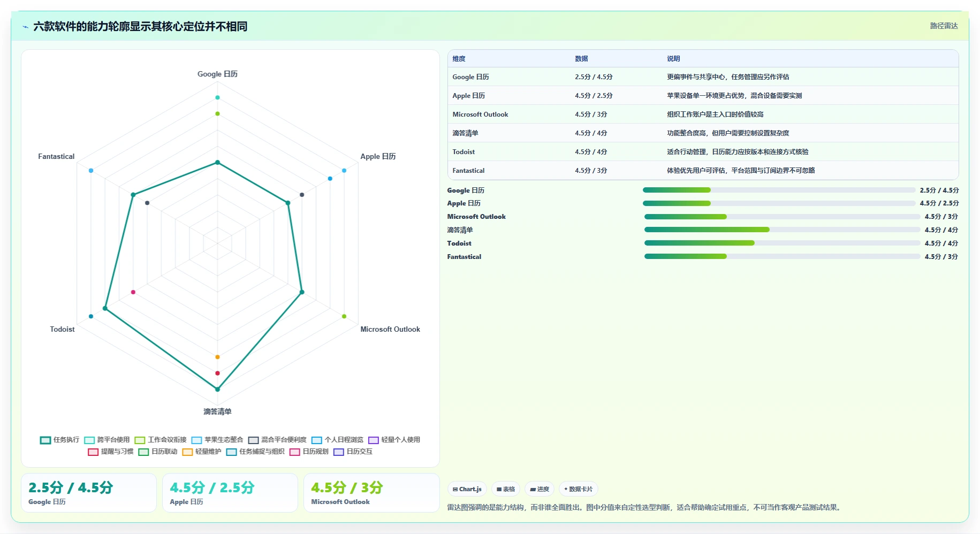Click the 维度 table column header
Viewport: 980px width, 534px height.
pos(459,59)
